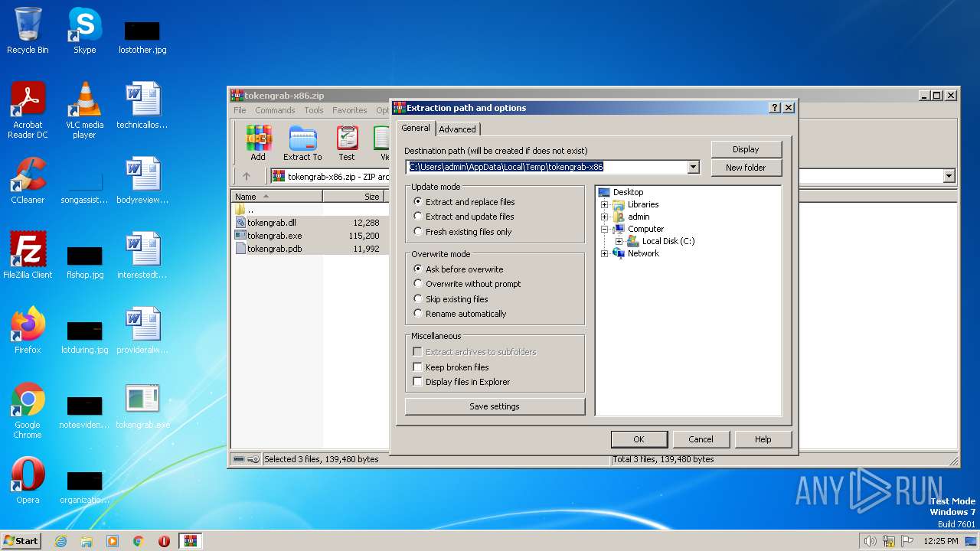Sort archive list by Name column

[x=276, y=197]
